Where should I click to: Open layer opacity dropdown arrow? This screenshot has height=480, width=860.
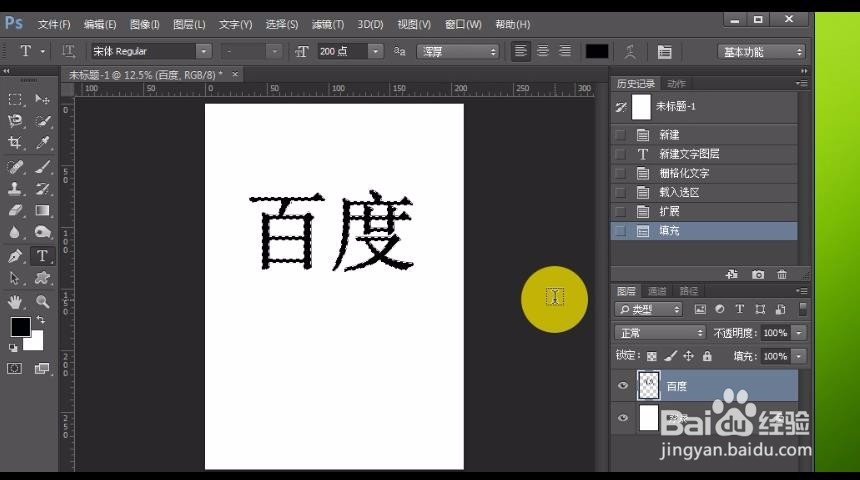click(x=799, y=332)
